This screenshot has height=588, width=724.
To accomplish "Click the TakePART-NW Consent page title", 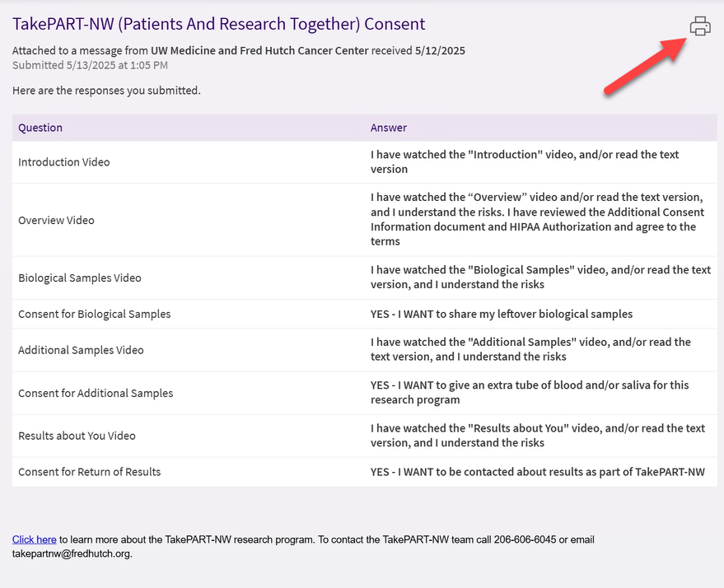I will coord(218,24).
